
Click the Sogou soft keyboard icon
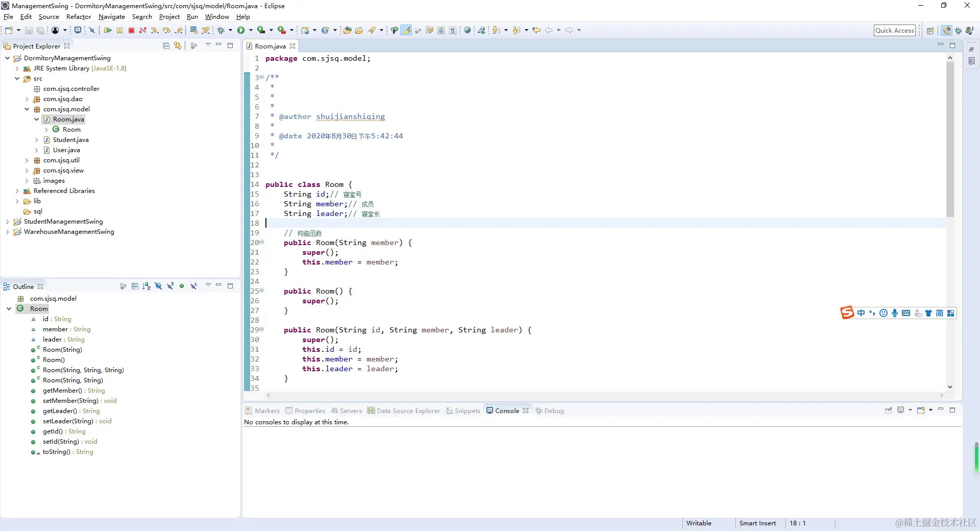(906, 313)
